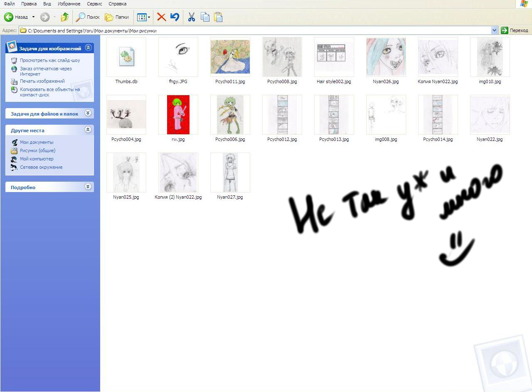Image resolution: width=532 pixels, height=392 pixels.
Task: Open the Файл menu
Action: (9, 4)
